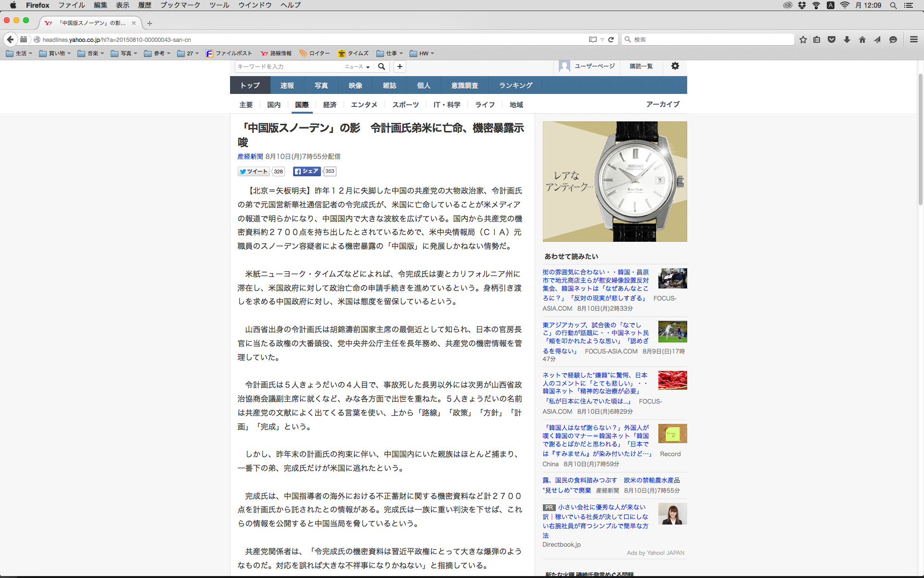Image resolution: width=924 pixels, height=578 pixels.
Task: Go to the Firefox home page icon
Action: 862,39
